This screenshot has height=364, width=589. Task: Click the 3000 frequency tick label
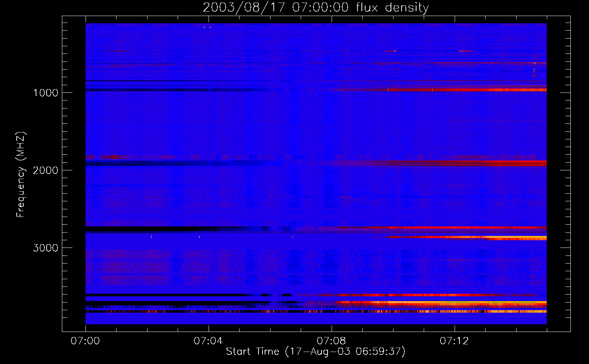pyautogui.click(x=46, y=248)
